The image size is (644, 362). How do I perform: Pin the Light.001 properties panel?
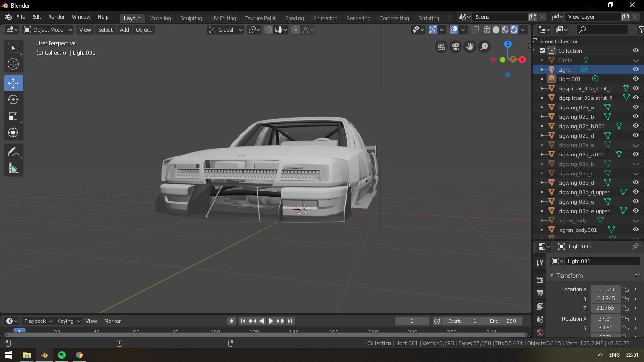pos(635,247)
